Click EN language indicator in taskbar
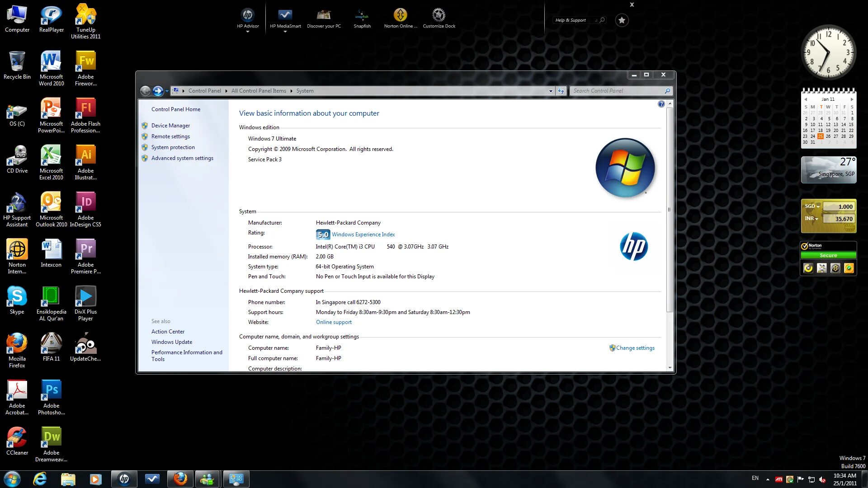868x488 pixels. pyautogui.click(x=755, y=478)
